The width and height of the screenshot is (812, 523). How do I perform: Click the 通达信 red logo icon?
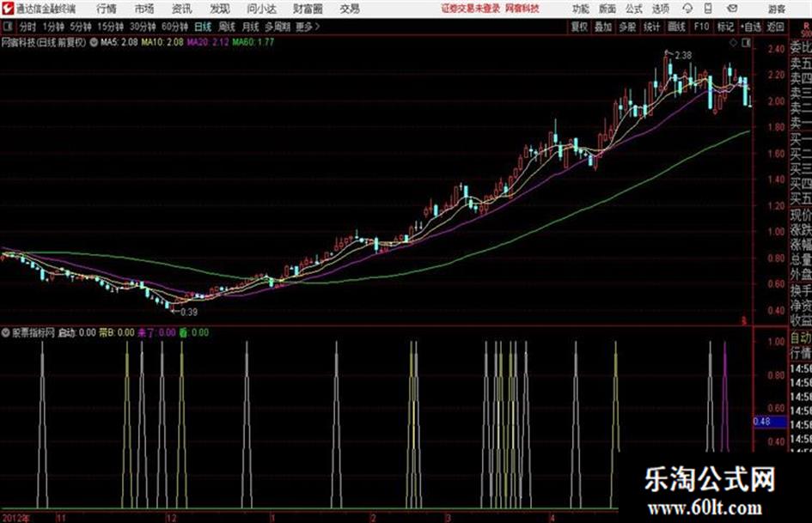pyautogui.click(x=7, y=9)
